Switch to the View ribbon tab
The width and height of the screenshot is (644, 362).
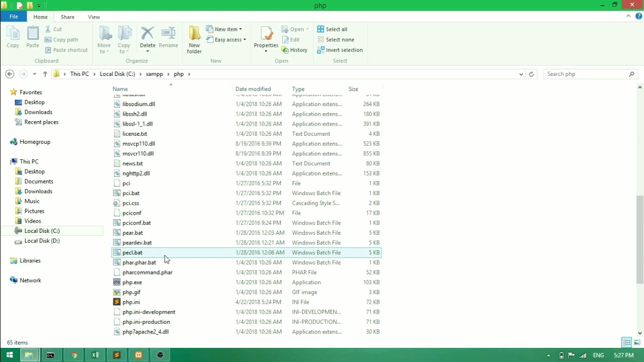[x=94, y=17]
